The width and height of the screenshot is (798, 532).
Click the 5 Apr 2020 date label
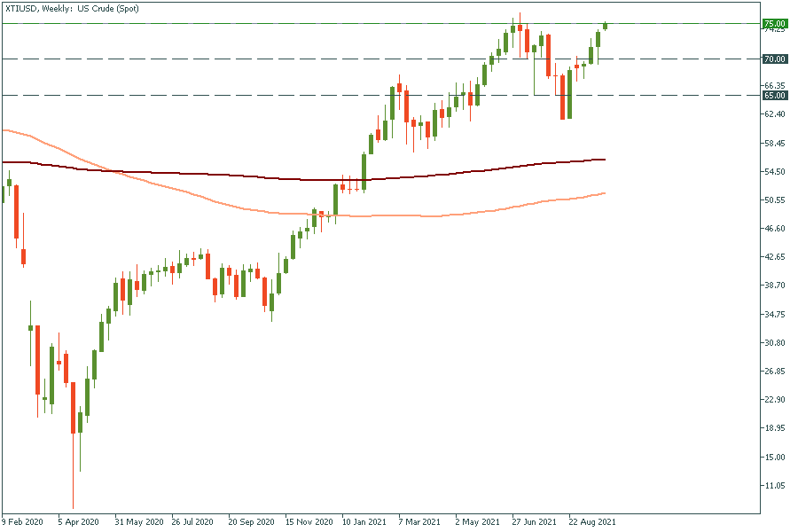click(78, 521)
